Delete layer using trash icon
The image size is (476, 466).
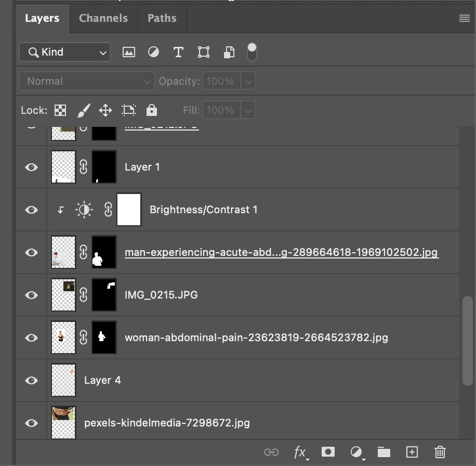[440, 452]
